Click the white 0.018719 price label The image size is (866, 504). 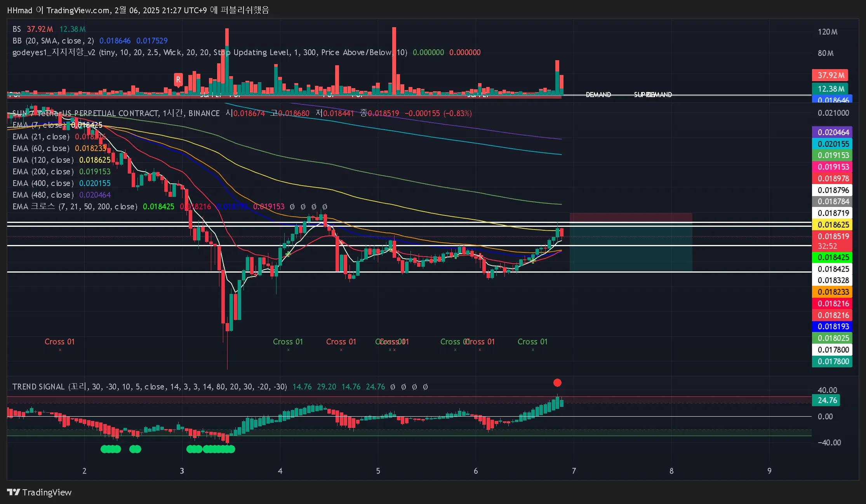tap(832, 213)
